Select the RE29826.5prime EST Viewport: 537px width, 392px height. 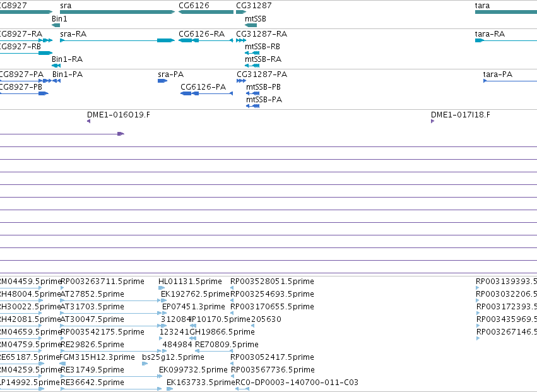click(110, 351)
